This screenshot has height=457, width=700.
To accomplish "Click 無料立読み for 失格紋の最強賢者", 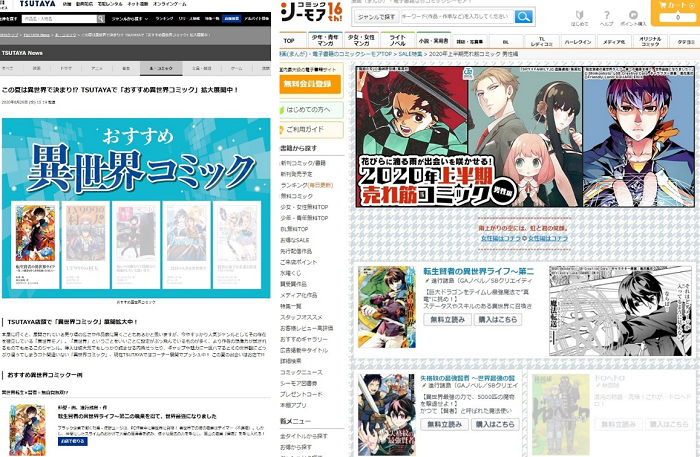I will pyautogui.click(x=444, y=424).
